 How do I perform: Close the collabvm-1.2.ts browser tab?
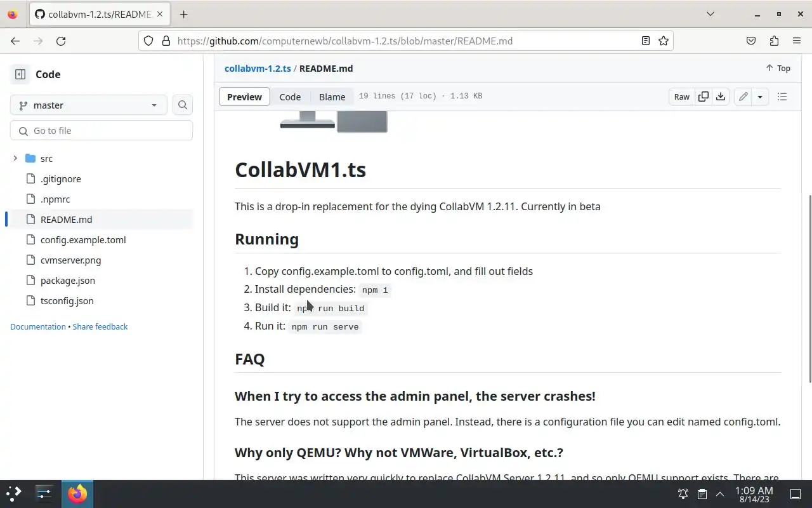161,14
